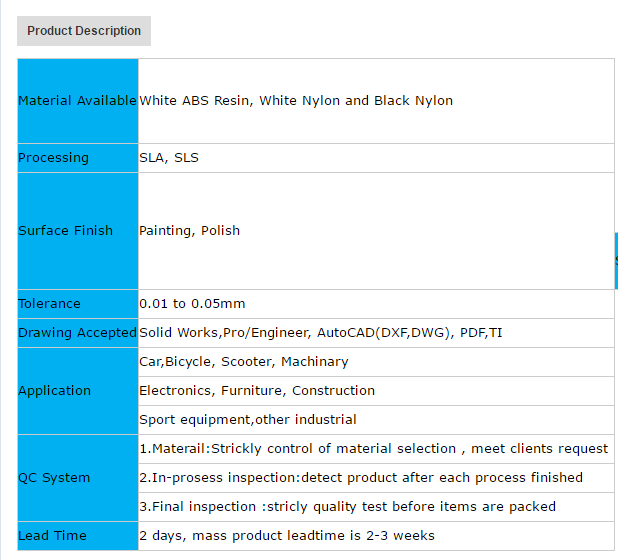Click the Electronics, Furniture, Construction row
The height and width of the screenshot is (560, 618).
(257, 391)
